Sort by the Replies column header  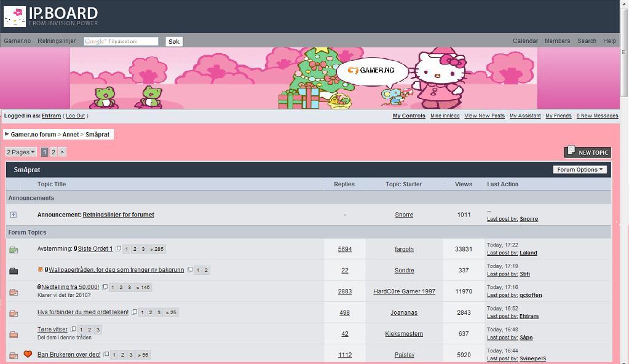(x=344, y=184)
